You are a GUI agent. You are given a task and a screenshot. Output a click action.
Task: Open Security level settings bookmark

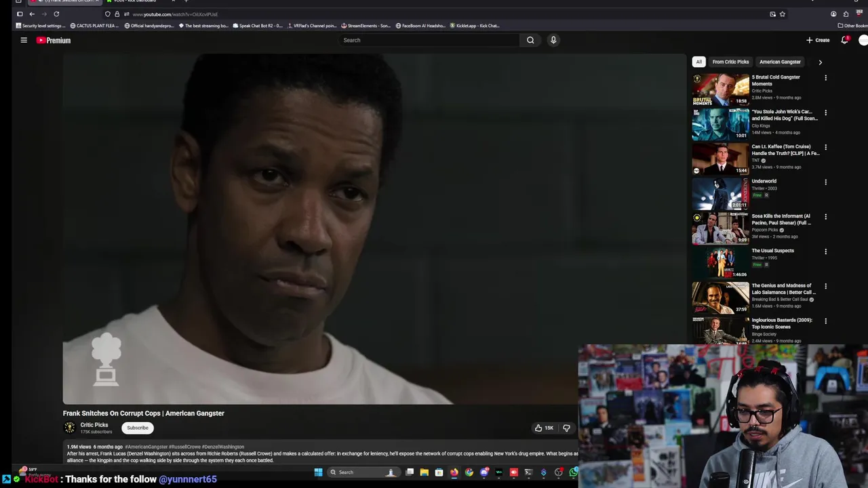click(41, 26)
